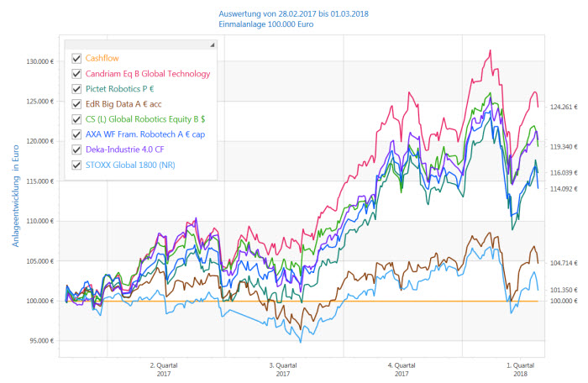
Task: Click the Candriam Eq B Global Technology label
Action: pos(148,74)
